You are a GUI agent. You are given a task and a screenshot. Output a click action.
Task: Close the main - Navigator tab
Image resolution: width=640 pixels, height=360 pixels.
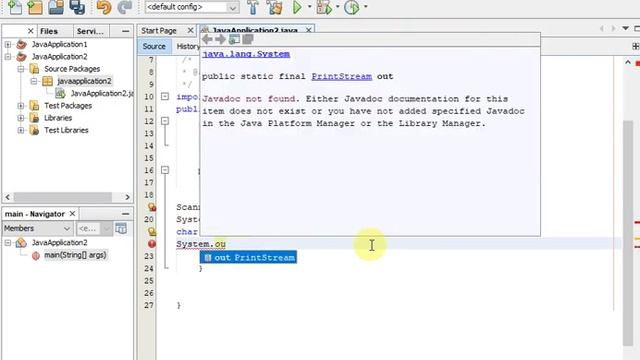click(72, 213)
